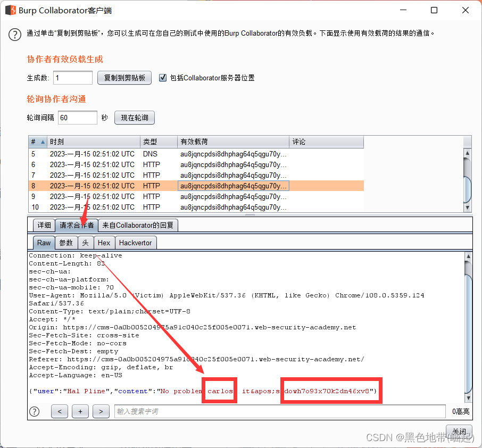Image resolution: width=482 pixels, height=448 pixels.
Task: Click the payload cell in row 8
Action: tap(234, 186)
